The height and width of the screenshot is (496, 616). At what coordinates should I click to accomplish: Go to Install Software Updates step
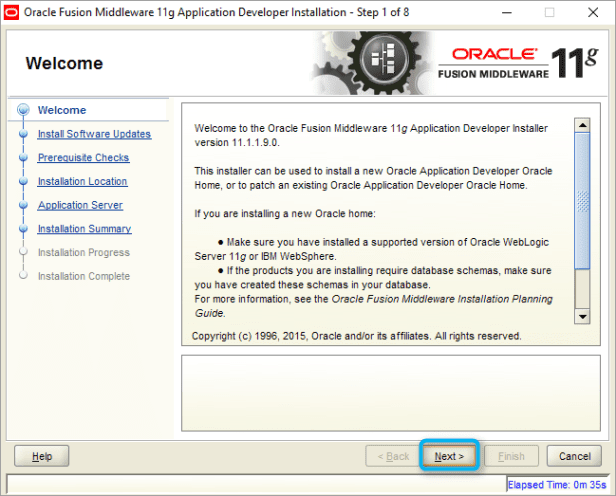pos(94,134)
